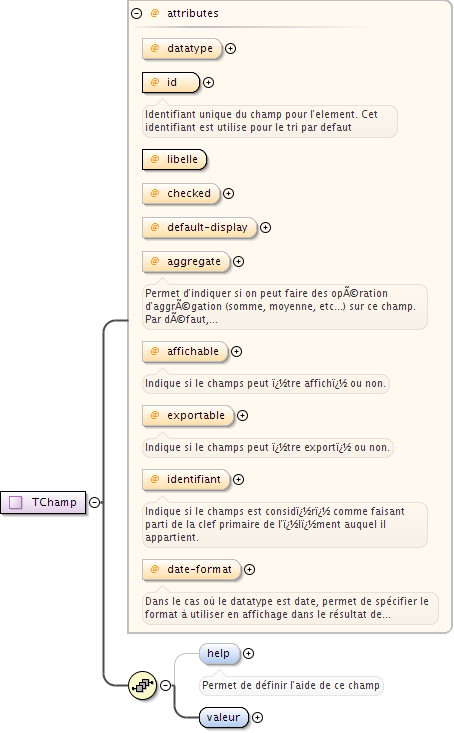
Task: Collapse the sequence compositor children
Action: click(x=166, y=685)
